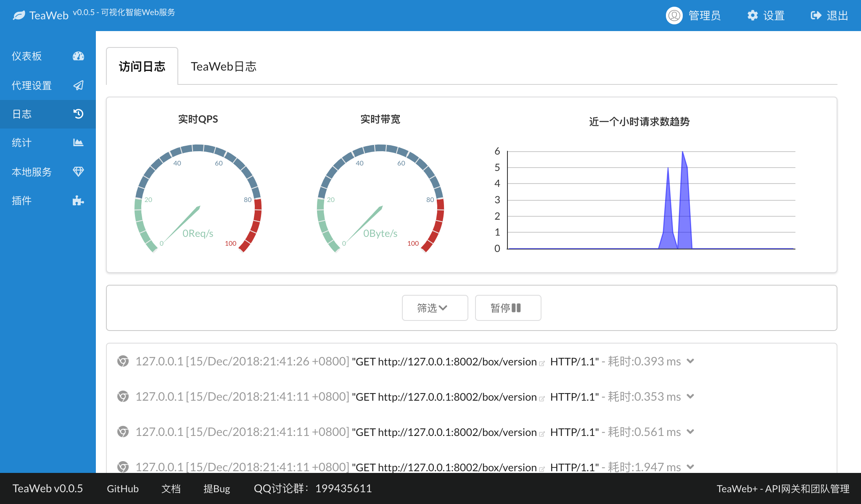Image resolution: width=861 pixels, height=504 pixels.
Task: Pause the live log with 暂停 button
Action: (508, 308)
